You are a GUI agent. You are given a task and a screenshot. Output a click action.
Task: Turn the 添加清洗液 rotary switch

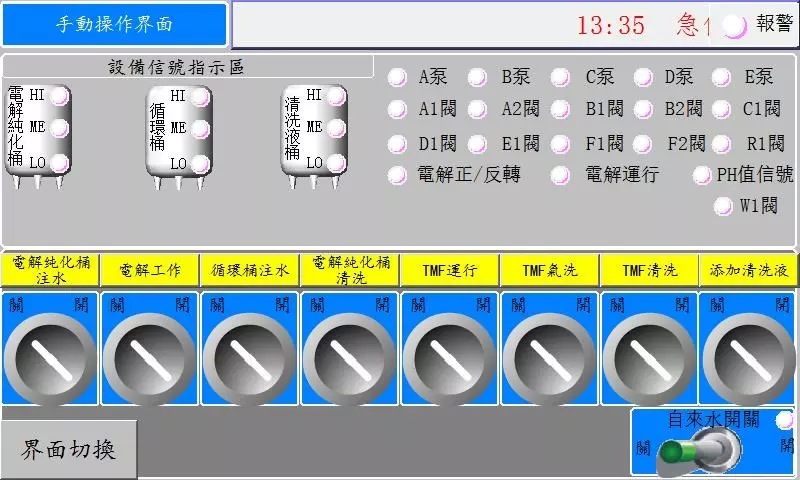749,360
